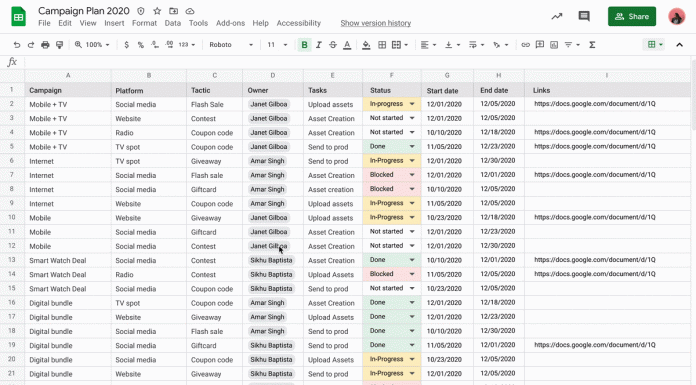Open more number formats 123 dropdown
This screenshot has width=696, height=385.
[x=186, y=45]
